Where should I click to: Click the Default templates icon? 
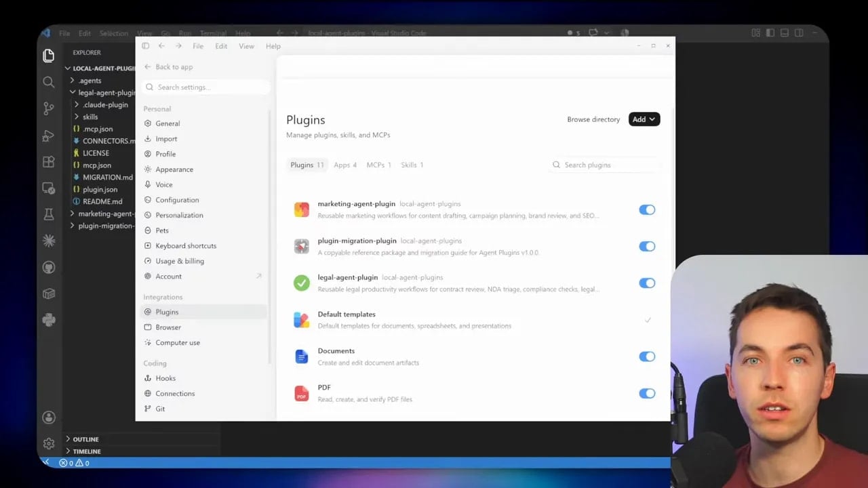302,320
